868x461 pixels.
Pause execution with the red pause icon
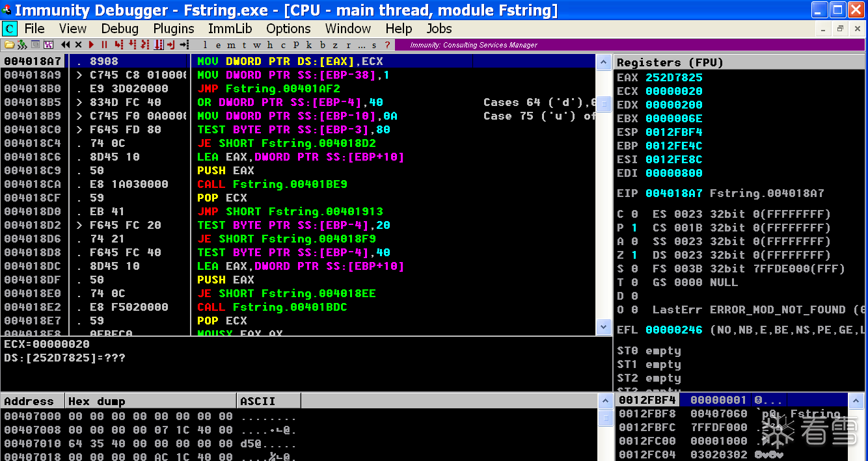pos(104,45)
